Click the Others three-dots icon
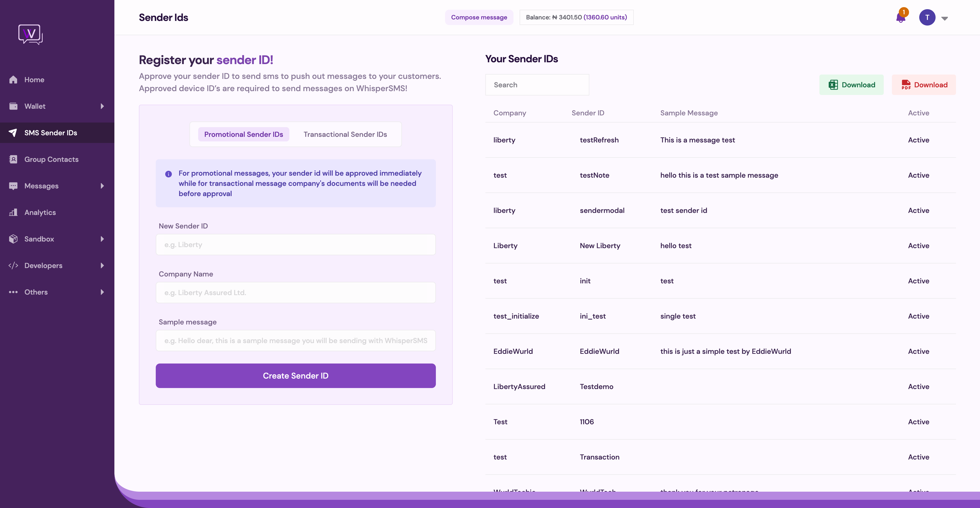The height and width of the screenshot is (508, 980). 13,292
